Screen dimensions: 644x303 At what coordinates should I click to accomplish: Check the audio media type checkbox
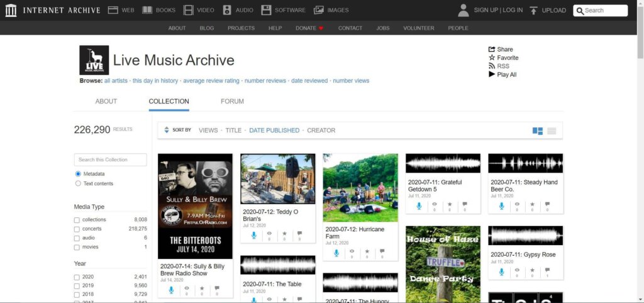tap(77, 238)
